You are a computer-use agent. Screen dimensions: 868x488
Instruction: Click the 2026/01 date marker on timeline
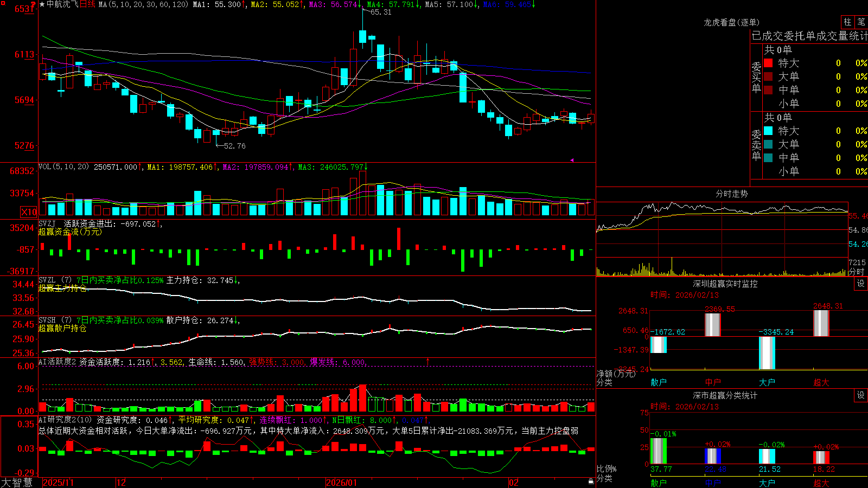point(342,483)
